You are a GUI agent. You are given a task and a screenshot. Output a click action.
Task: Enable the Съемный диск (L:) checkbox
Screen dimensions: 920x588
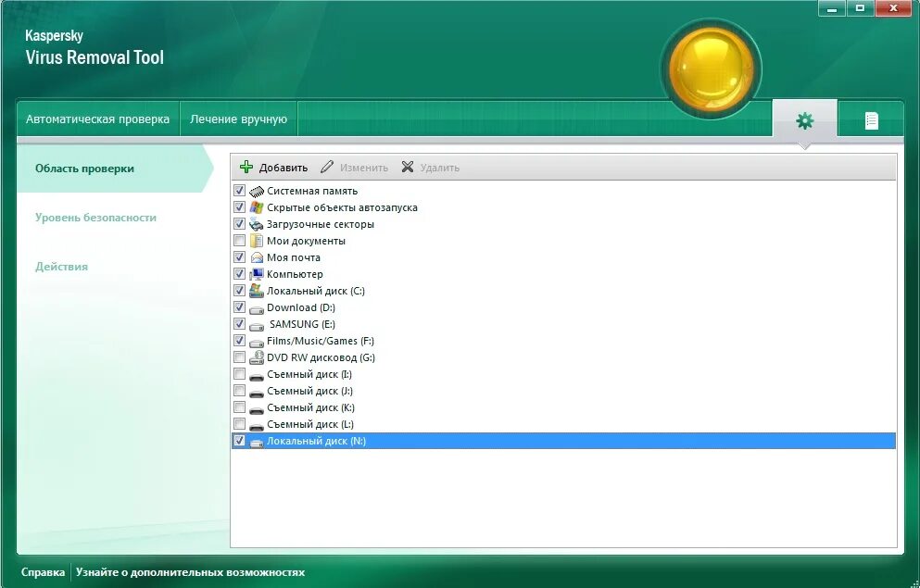(239, 424)
